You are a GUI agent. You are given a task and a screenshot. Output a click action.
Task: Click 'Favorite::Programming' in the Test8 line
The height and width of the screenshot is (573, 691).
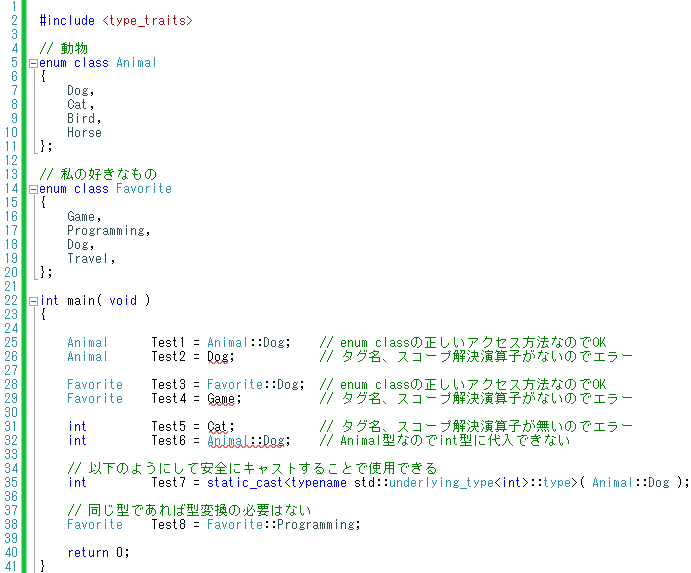[x=281, y=525]
